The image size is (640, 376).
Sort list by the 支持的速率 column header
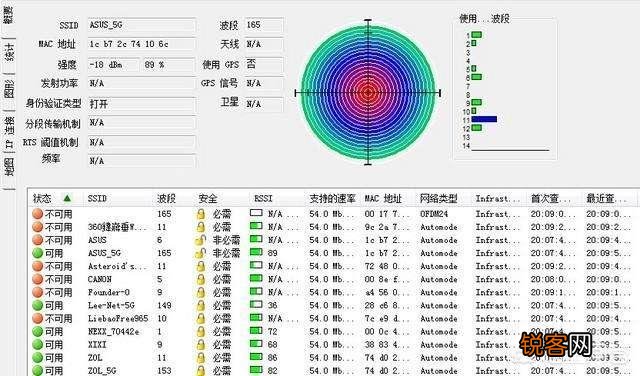pos(333,198)
